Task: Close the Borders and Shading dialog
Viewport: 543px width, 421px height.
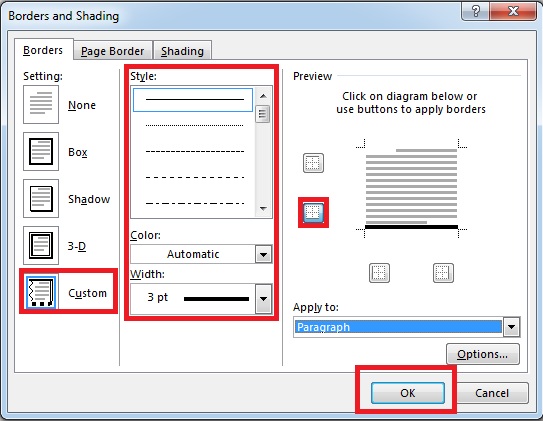Action: pos(513,11)
